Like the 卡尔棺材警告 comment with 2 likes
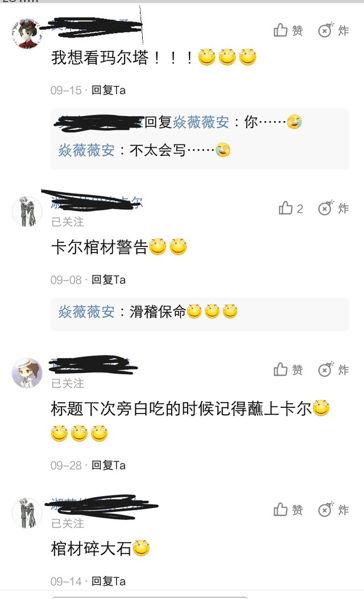 291,208
